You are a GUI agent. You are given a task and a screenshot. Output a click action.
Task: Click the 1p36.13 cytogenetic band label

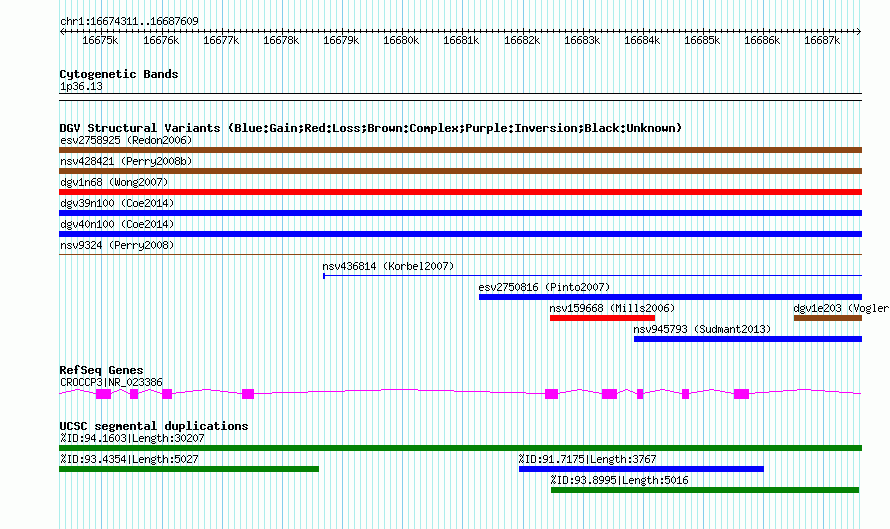tap(81, 86)
